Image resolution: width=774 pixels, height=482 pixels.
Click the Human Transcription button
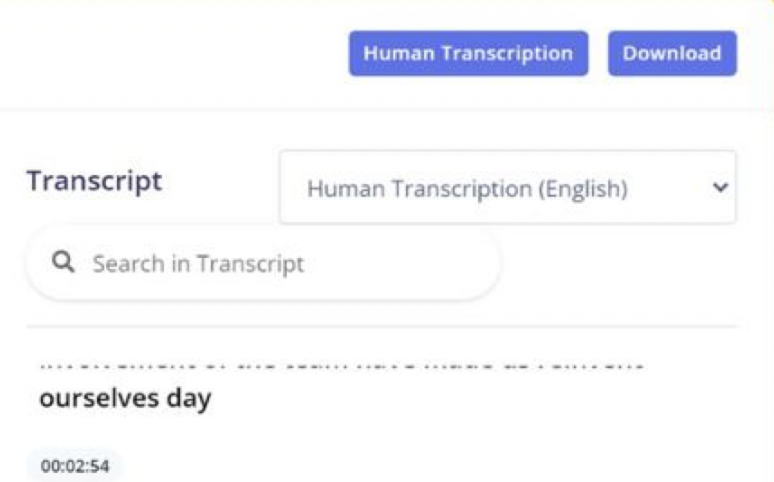468,53
